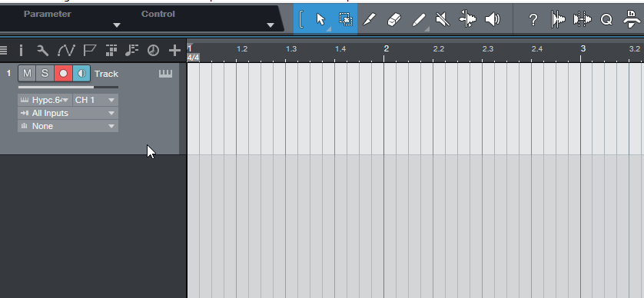The image size is (644, 298).
Task: Select the Range tool
Action: point(346,19)
